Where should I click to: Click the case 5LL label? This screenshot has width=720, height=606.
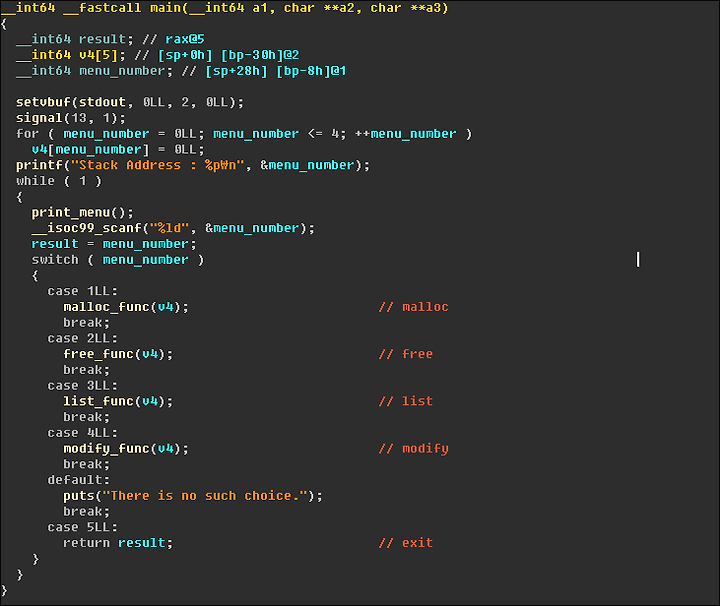pos(83,527)
